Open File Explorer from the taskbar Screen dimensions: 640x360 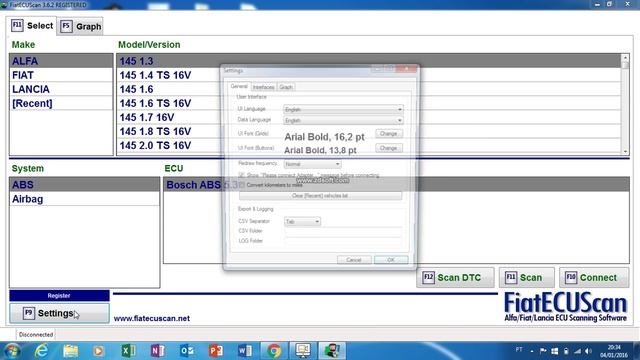pyautogui.click(x=70, y=351)
